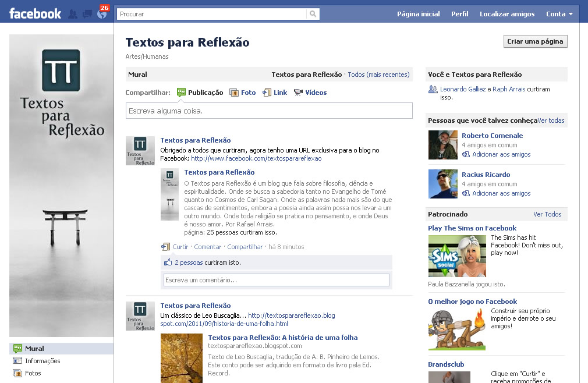Click Curtir text under first post
This screenshot has width=588, height=383.
[180, 247]
